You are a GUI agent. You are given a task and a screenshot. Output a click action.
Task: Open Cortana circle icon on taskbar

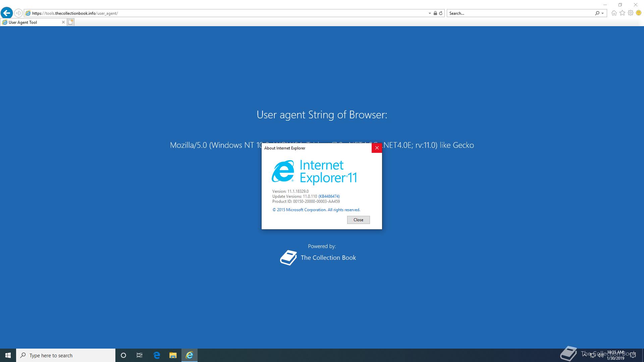(123, 355)
